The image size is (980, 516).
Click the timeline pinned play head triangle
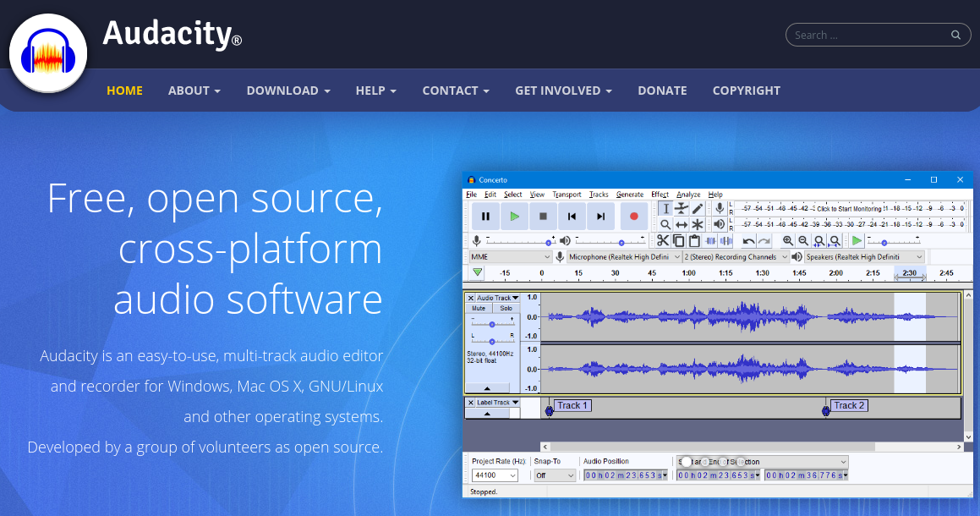pos(478,272)
